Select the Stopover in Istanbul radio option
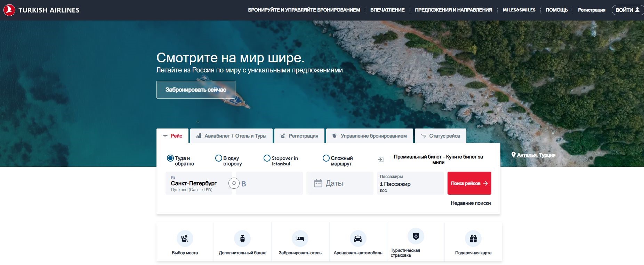Viewport: 644px width, 265px height. pyautogui.click(x=267, y=158)
